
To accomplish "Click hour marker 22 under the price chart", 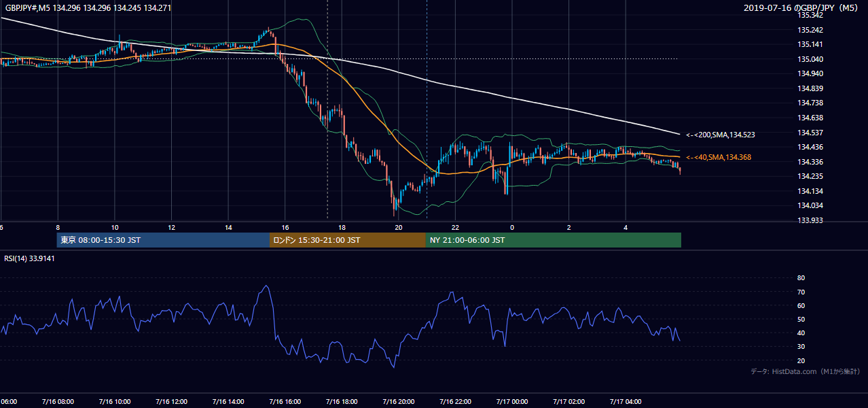I will coord(455,228).
